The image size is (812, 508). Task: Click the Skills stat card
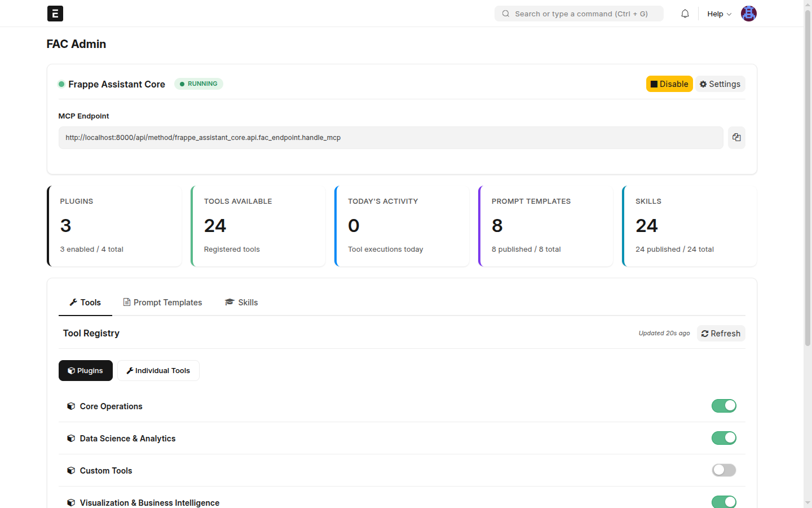[x=690, y=226]
